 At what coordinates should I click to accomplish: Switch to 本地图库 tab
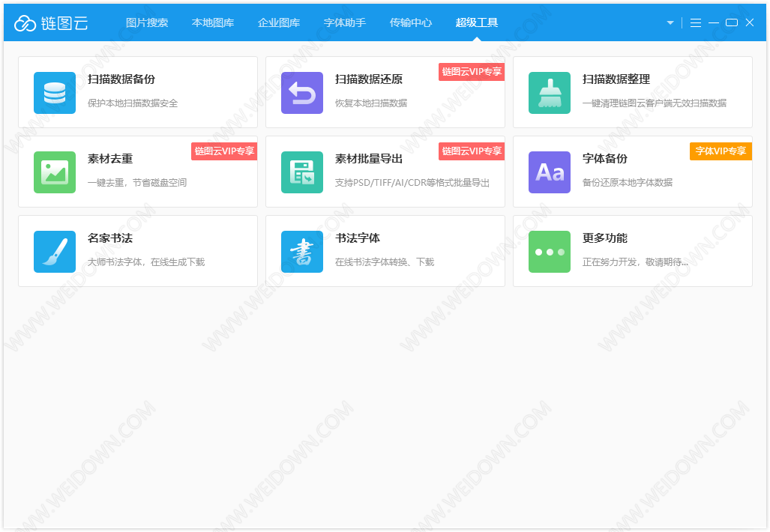click(x=213, y=22)
